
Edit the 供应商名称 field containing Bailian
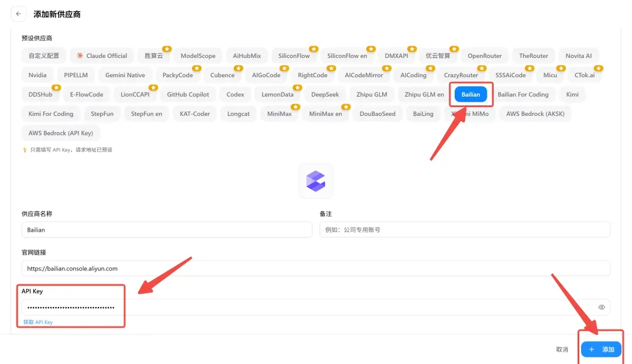(167, 230)
